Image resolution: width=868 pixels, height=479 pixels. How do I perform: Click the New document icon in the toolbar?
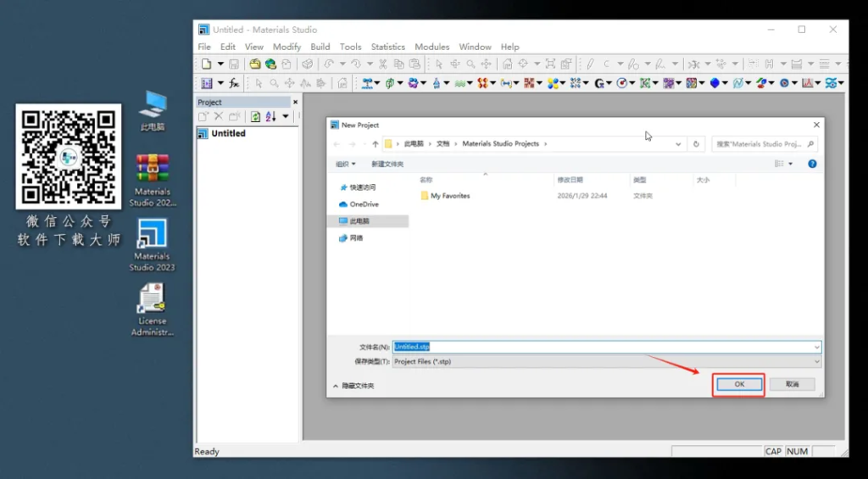click(206, 64)
